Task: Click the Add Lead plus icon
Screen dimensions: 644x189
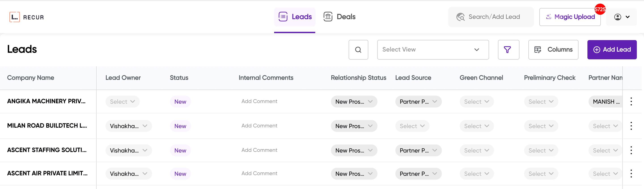Action: pyautogui.click(x=597, y=49)
